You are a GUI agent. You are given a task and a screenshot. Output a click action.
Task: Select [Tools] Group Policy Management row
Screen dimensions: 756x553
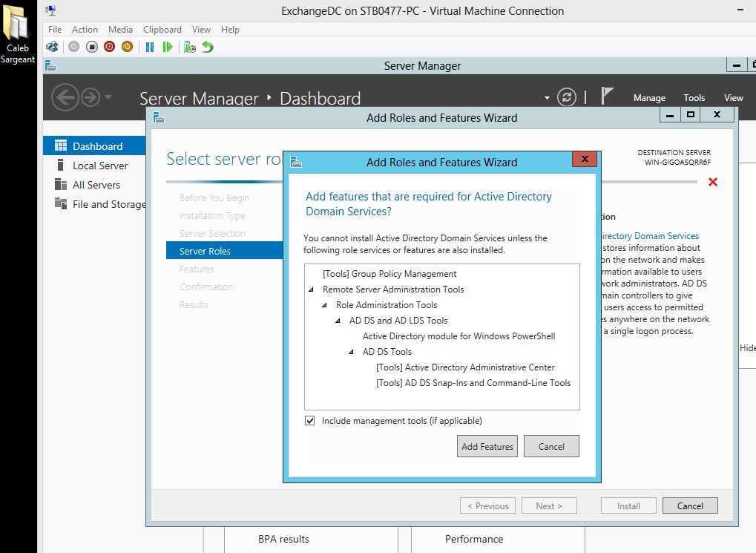point(389,274)
